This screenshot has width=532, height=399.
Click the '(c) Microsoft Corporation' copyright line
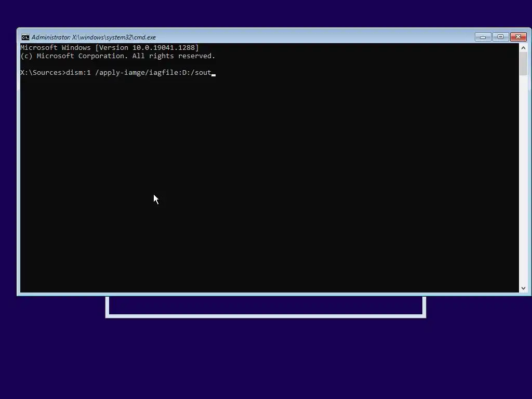(118, 56)
